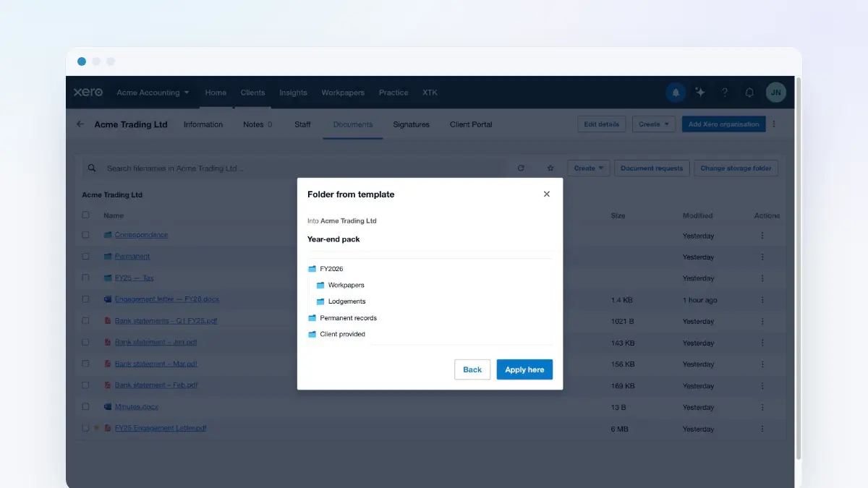
Task: Click the Xero logo
Action: click(88, 93)
